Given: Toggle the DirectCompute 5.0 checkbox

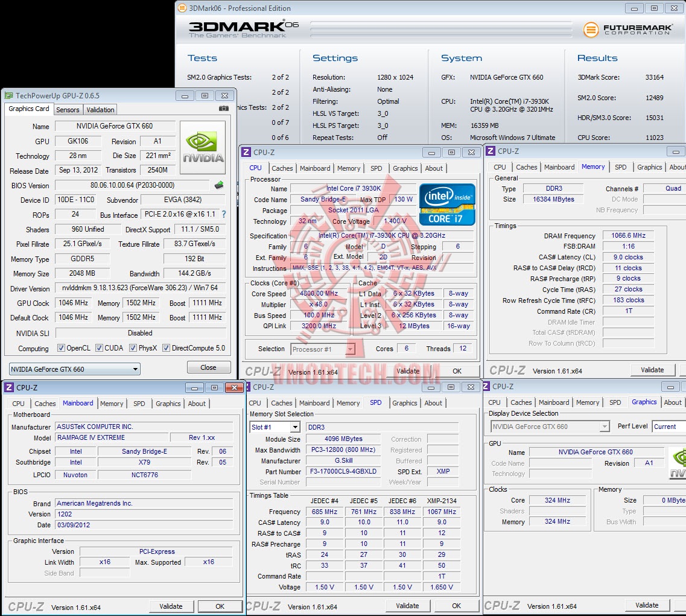Looking at the screenshot, I should coord(166,348).
